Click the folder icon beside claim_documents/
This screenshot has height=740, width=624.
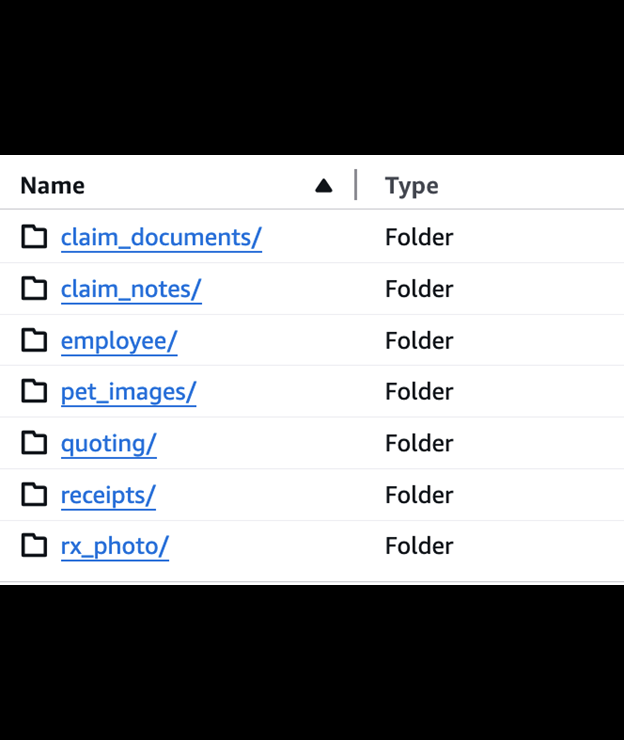click(35, 237)
